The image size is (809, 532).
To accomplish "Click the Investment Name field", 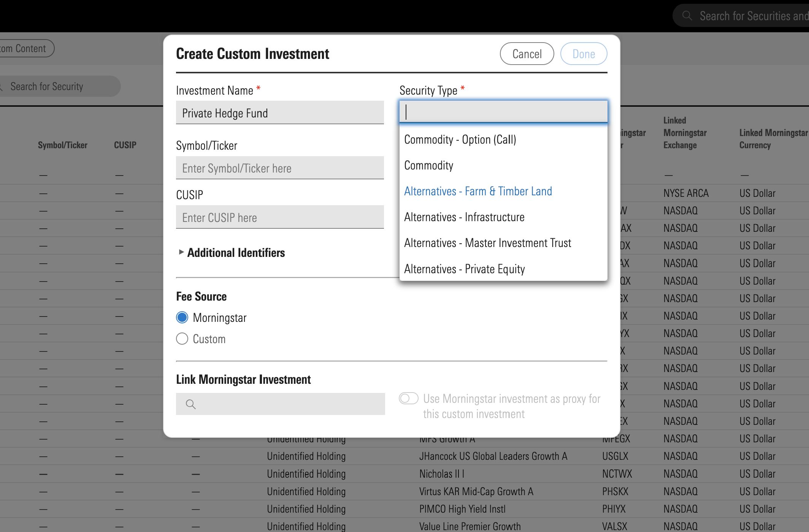I will click(x=280, y=113).
